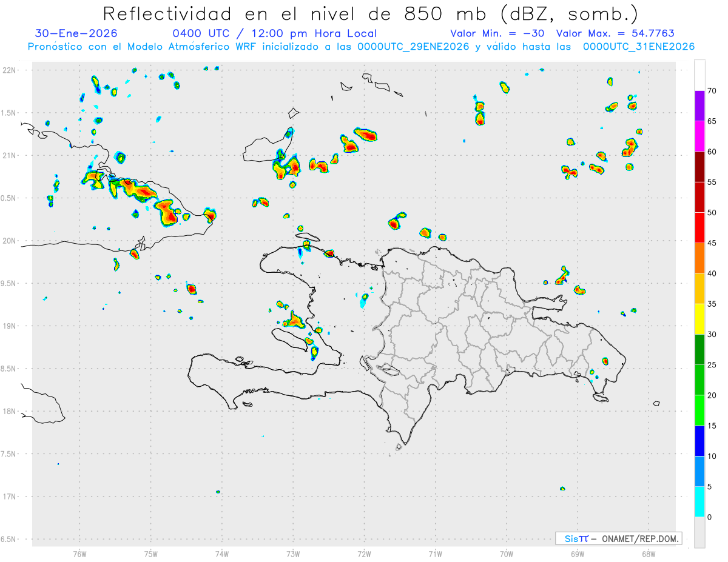Click the colorbar label '55'
Image resolution: width=728 pixels, height=562 pixels.
tap(712, 182)
